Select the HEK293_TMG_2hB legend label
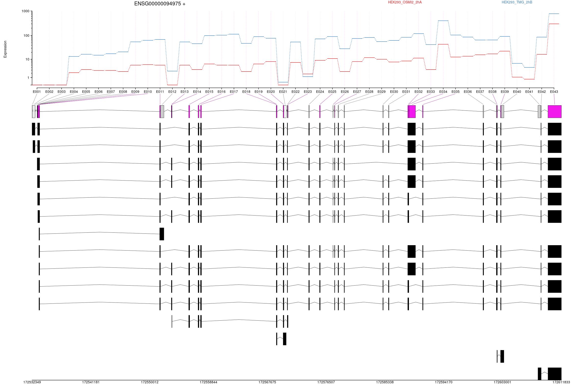Viewport: 588px width, 387px height. pos(517,2)
